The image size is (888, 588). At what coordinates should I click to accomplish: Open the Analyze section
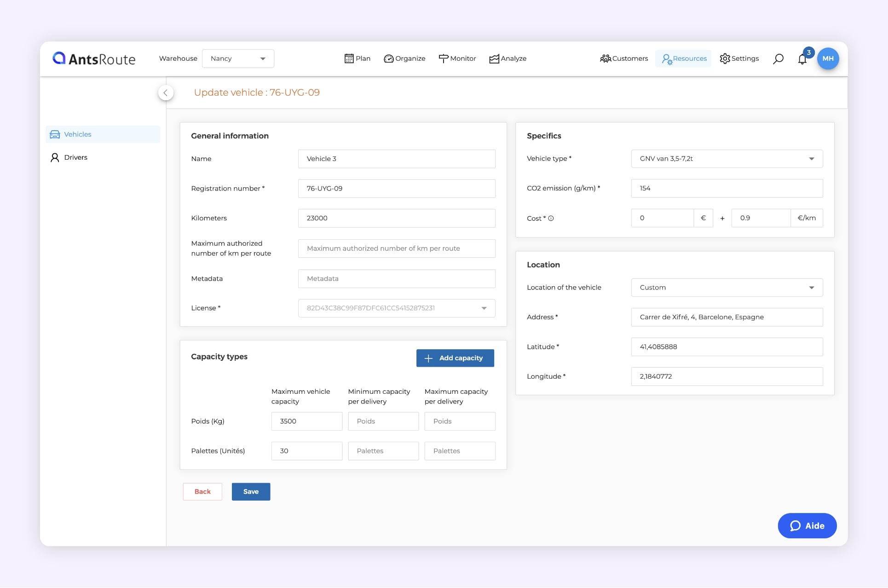pos(507,58)
